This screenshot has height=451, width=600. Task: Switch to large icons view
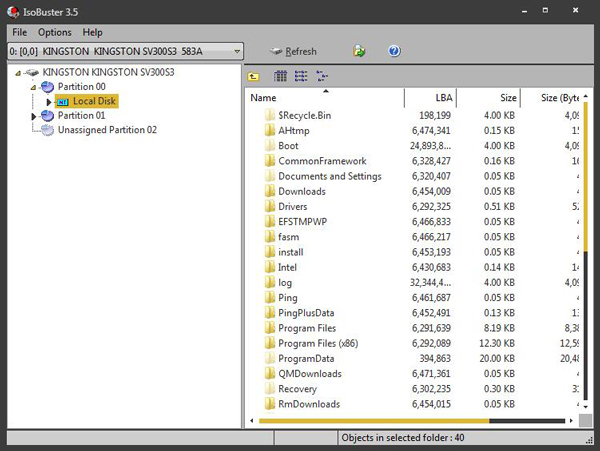coord(280,77)
